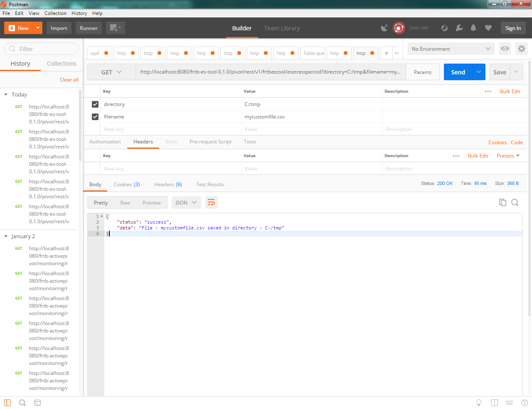The width and height of the screenshot is (532, 409).
Task: Open find icon in status bar
Action: 22,403
